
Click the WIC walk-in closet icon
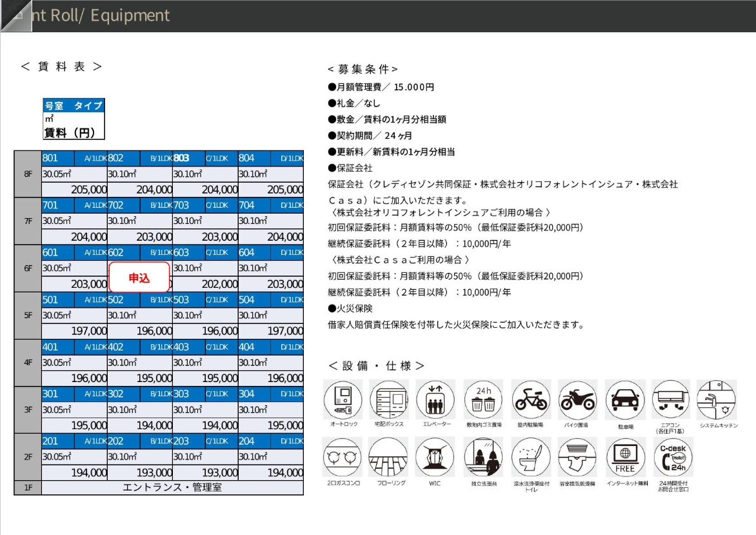coord(435,457)
